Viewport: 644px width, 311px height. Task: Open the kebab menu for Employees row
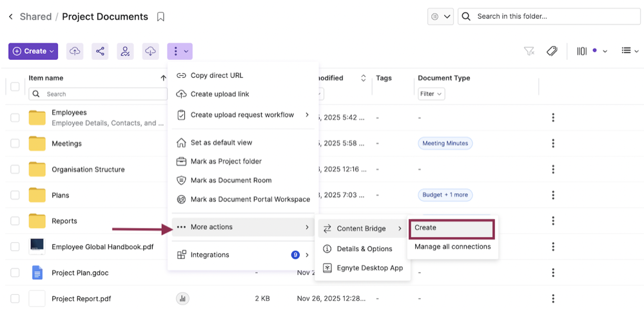[552, 118]
